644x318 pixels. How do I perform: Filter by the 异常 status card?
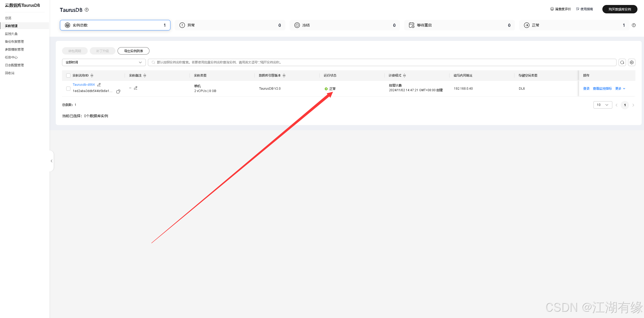click(x=230, y=25)
